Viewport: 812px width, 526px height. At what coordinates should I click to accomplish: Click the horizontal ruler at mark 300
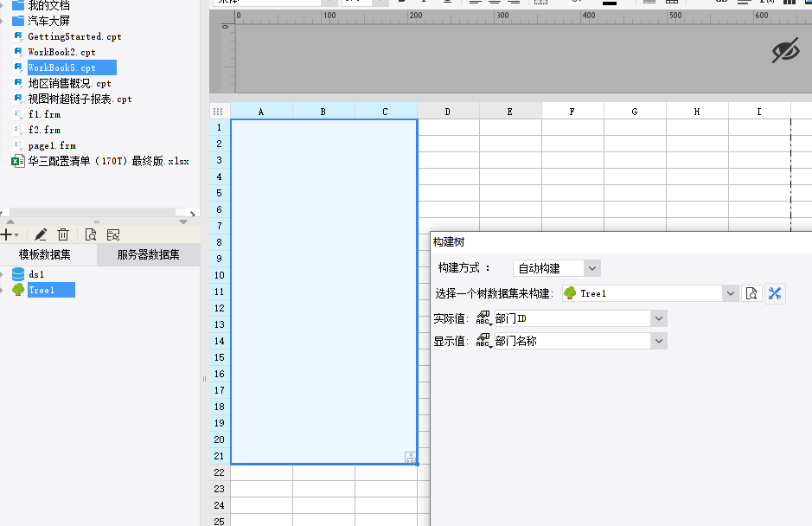tap(502, 16)
